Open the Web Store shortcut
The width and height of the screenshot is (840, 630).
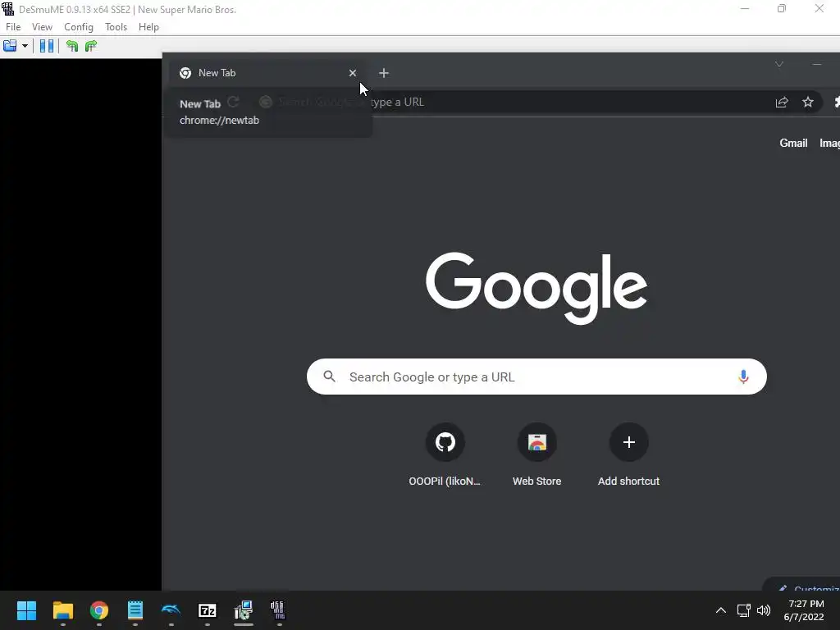coord(536,454)
